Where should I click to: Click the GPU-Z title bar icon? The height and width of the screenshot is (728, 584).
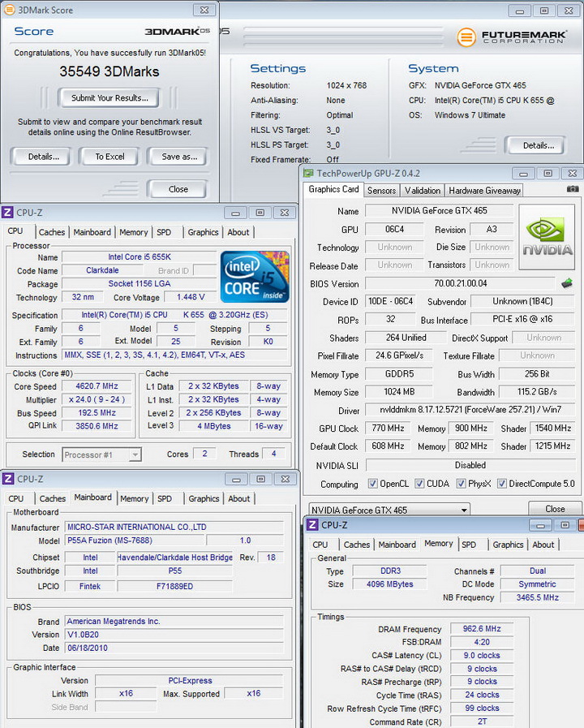pyautogui.click(x=308, y=173)
